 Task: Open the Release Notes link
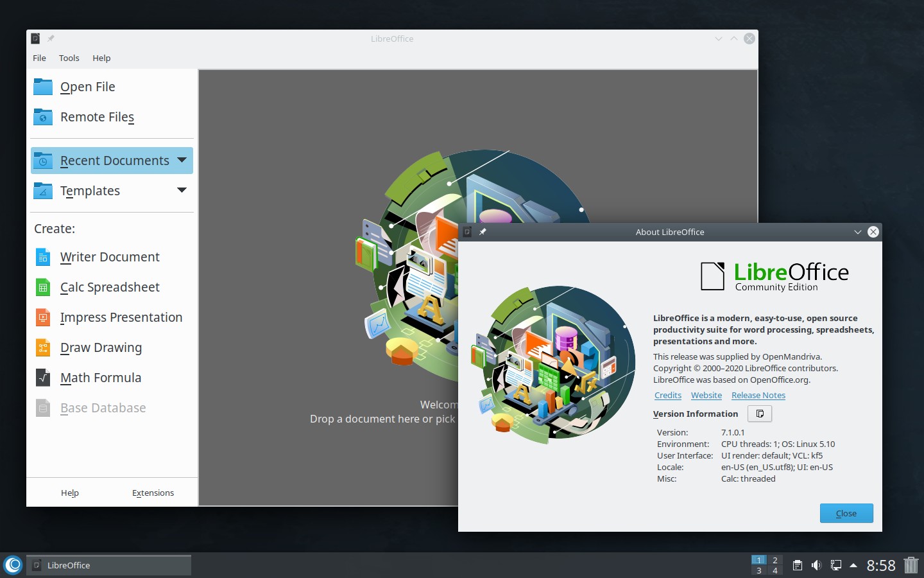click(758, 396)
